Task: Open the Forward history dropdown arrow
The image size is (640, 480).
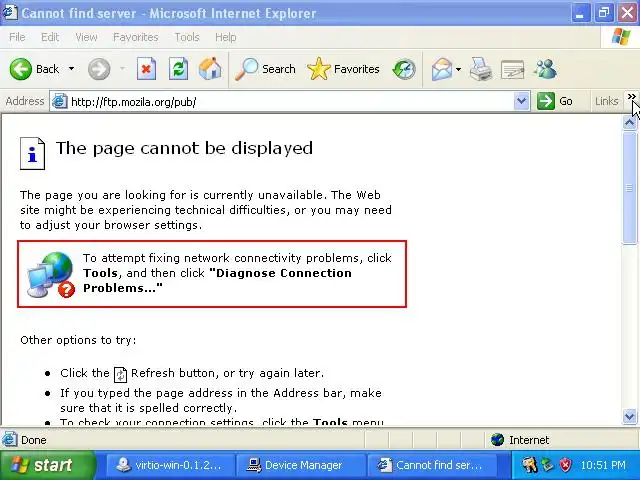Action: point(122,69)
